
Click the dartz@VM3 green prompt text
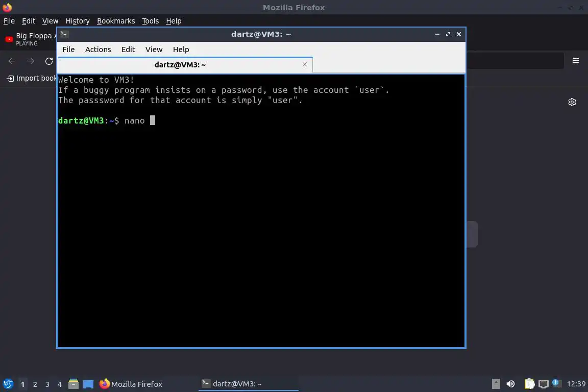coord(81,120)
